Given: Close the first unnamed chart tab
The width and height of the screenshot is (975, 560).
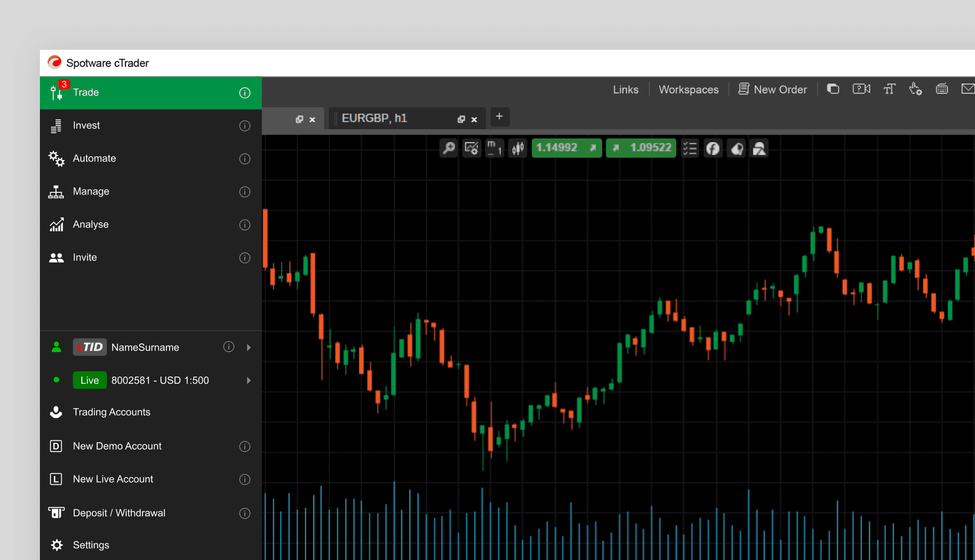Looking at the screenshot, I should (312, 120).
